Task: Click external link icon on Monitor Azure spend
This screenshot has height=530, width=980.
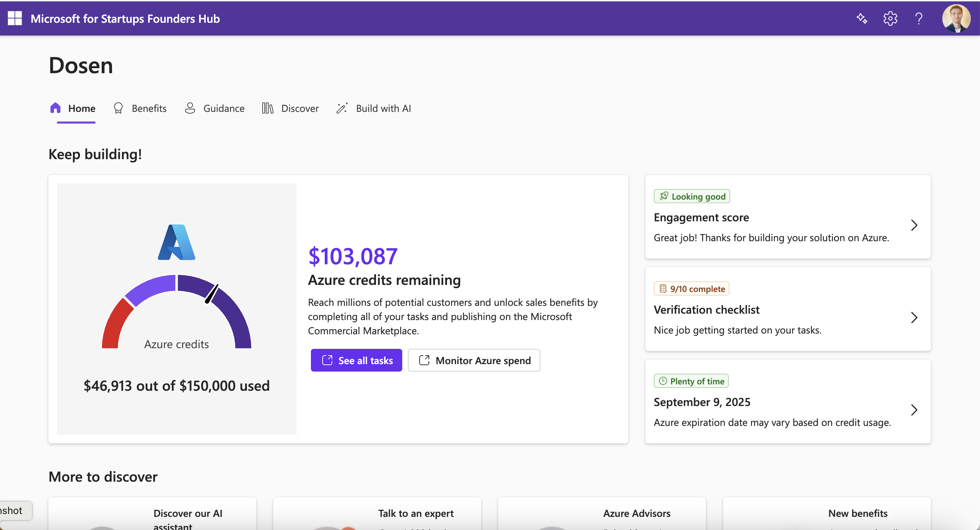Action: (x=424, y=360)
